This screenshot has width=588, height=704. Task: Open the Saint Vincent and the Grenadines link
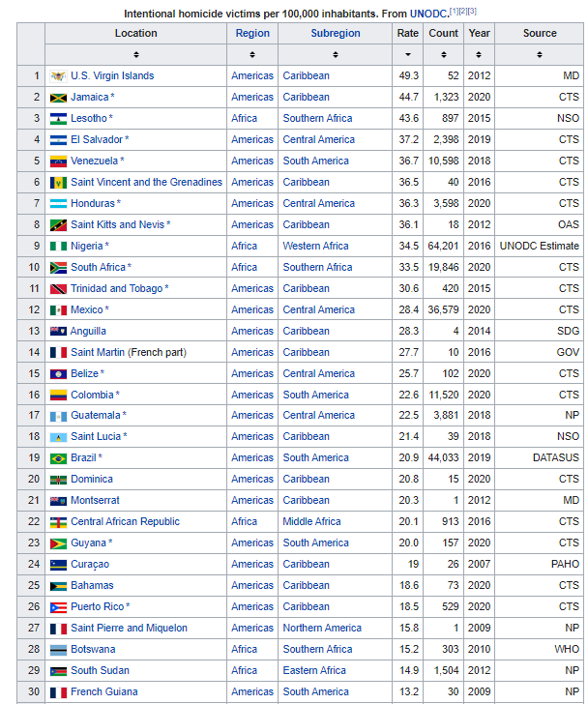(x=146, y=182)
